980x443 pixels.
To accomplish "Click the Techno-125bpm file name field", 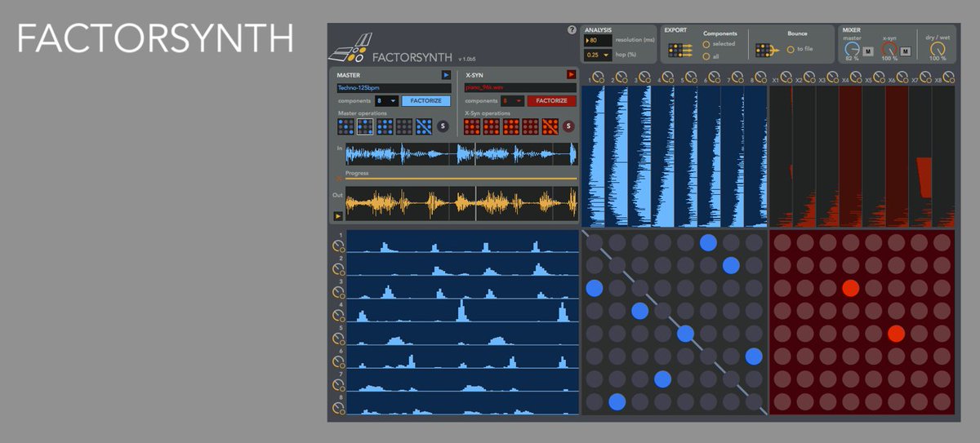I will click(394, 88).
